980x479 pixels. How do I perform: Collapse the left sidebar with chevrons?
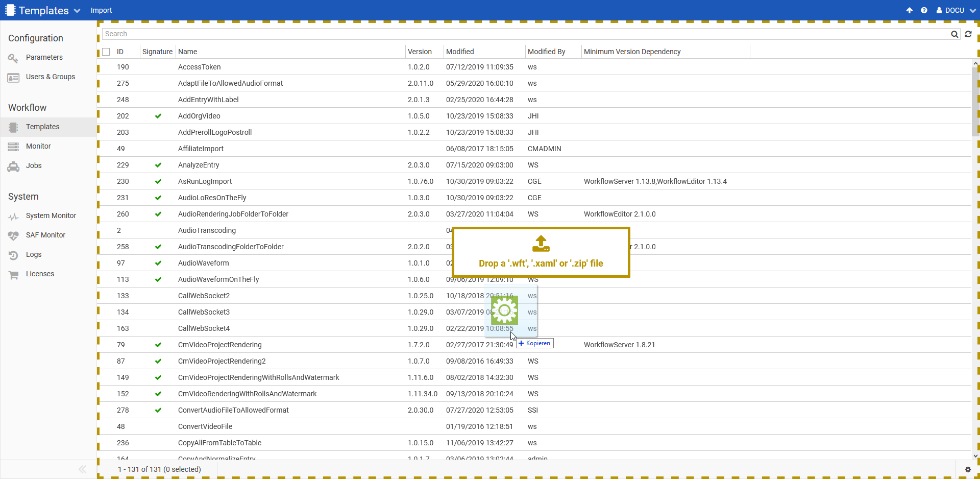pos(82,469)
